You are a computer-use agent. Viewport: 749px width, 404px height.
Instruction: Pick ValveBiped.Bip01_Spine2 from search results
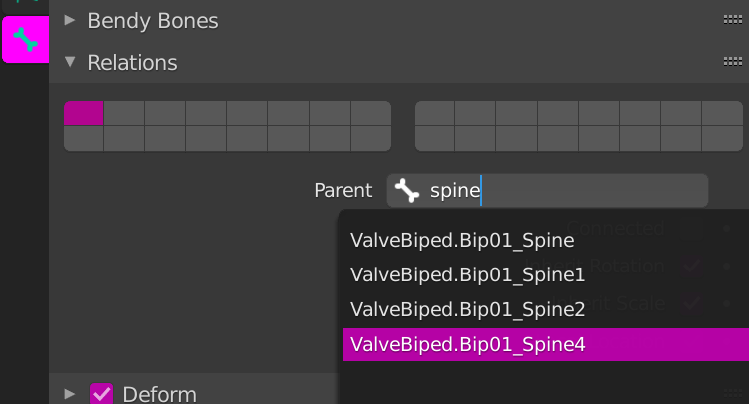pos(467,310)
